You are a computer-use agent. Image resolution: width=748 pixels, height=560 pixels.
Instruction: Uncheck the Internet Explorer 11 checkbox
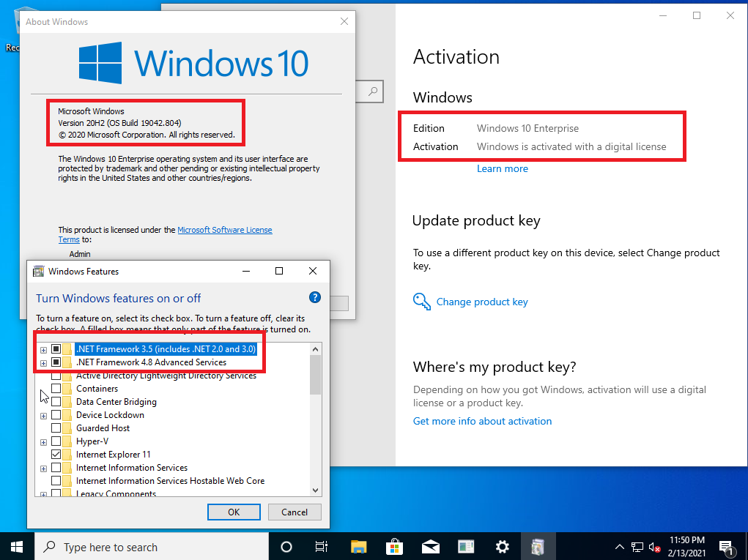click(56, 454)
